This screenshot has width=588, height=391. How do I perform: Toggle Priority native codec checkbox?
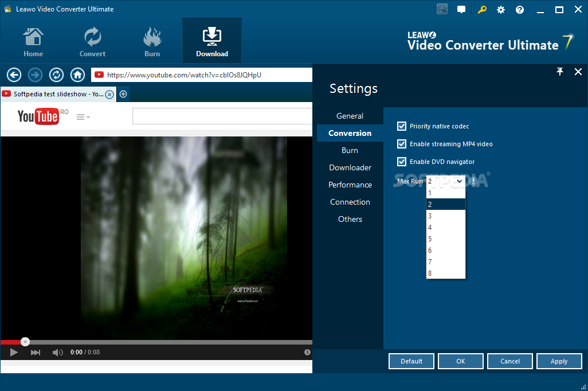pyautogui.click(x=402, y=126)
